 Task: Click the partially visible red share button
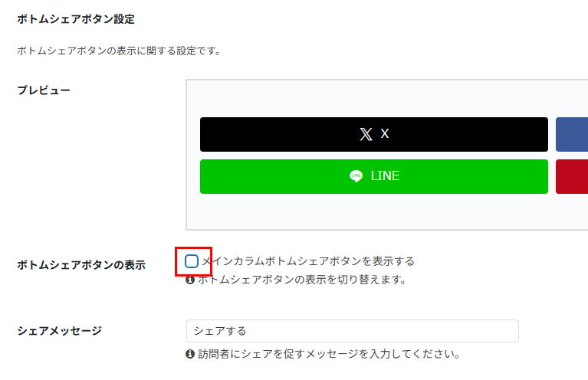(572, 176)
